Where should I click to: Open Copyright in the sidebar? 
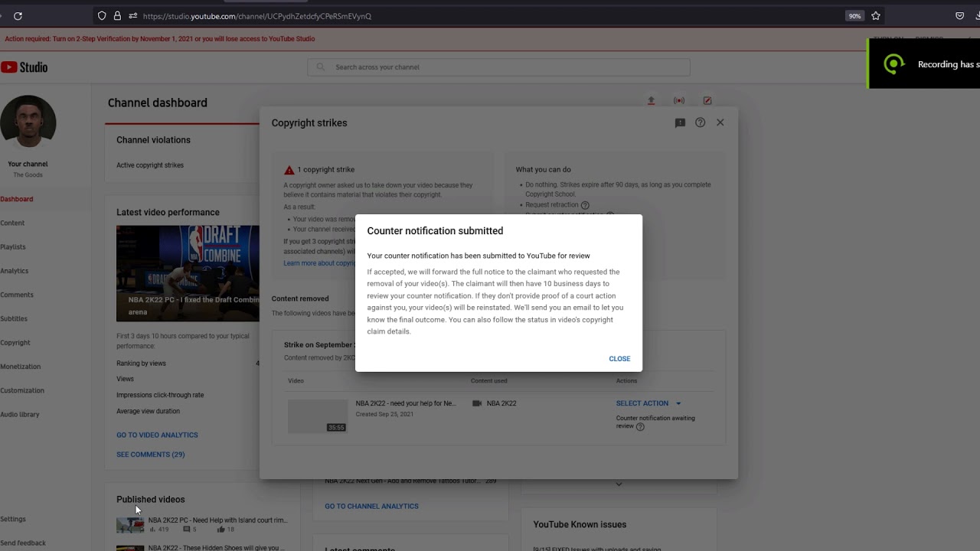pyautogui.click(x=15, y=343)
